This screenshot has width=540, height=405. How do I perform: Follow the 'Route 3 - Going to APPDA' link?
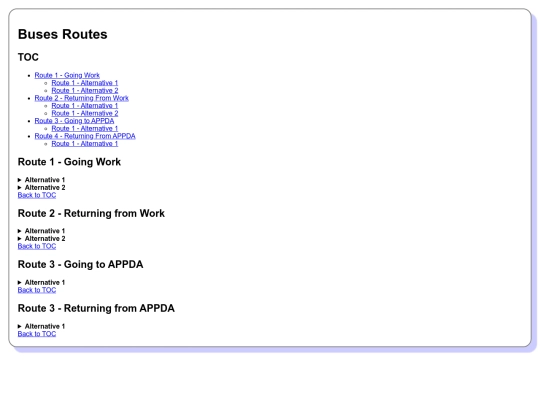pos(74,121)
